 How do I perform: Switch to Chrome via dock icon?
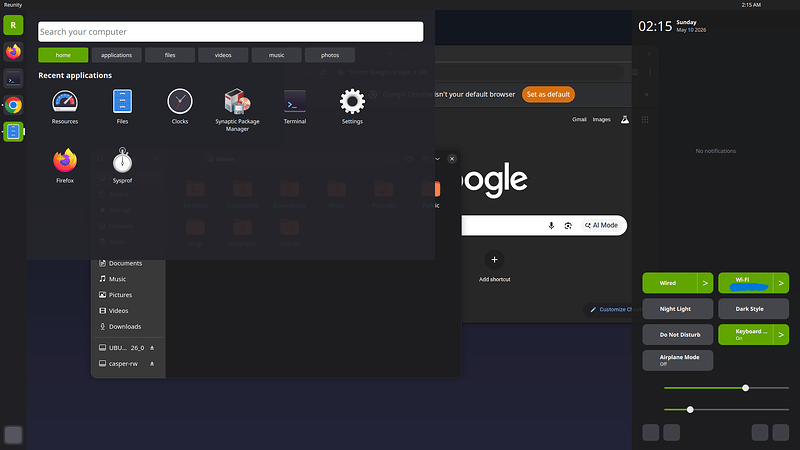[x=13, y=105]
